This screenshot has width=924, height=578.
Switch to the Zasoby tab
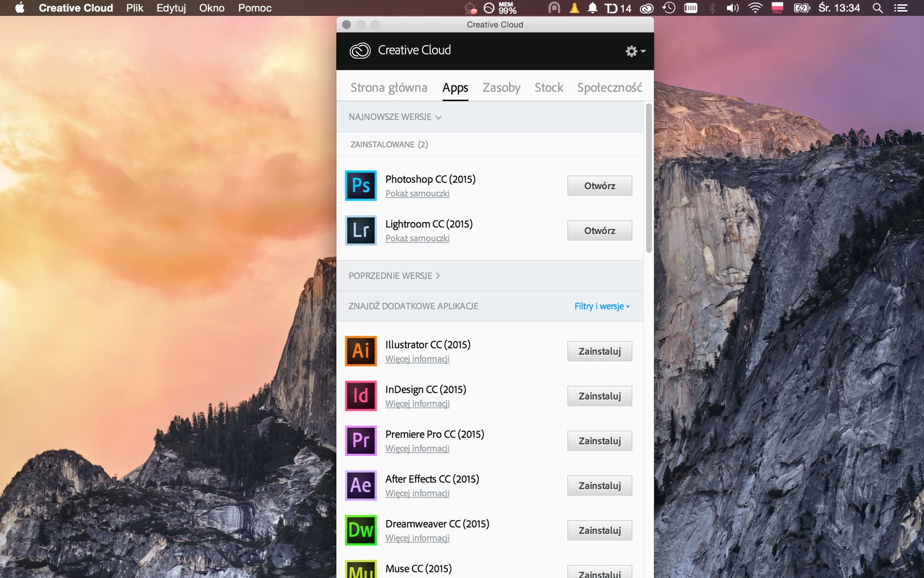click(x=501, y=88)
